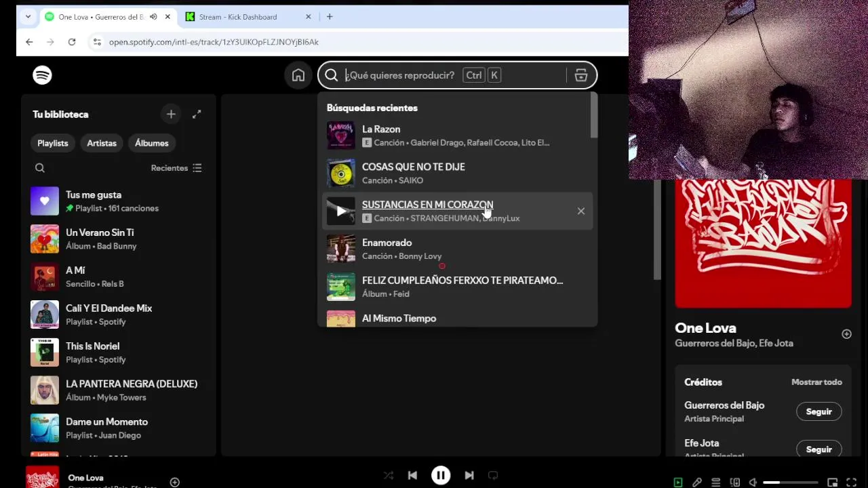Viewport: 868px width, 488px height.
Task: Create a new playlist with plus icon
Action: 171,115
